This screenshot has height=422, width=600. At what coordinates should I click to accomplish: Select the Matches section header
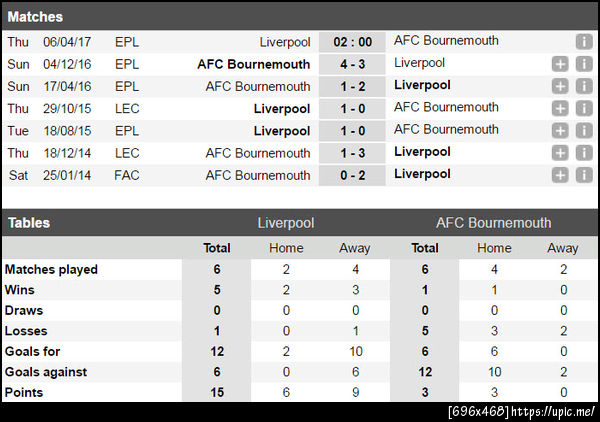[34, 17]
